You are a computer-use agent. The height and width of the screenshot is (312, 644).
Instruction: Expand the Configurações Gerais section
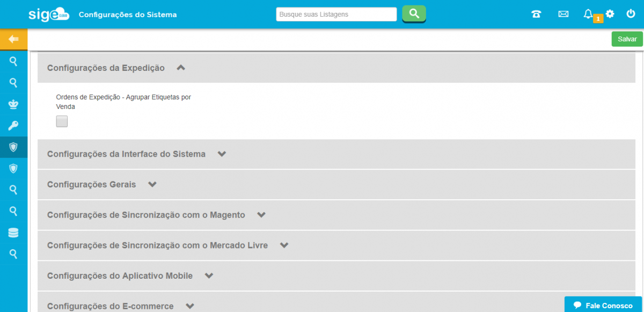336,184
